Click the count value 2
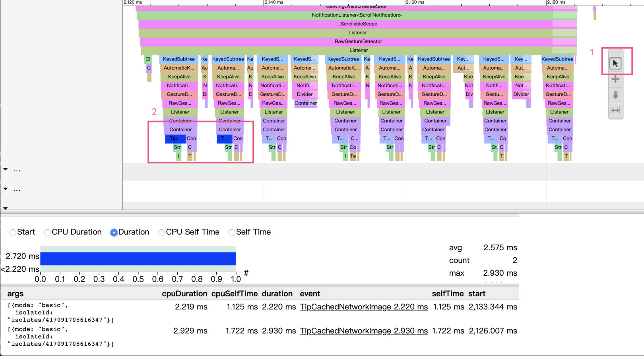This screenshot has height=356, width=644. tap(514, 260)
